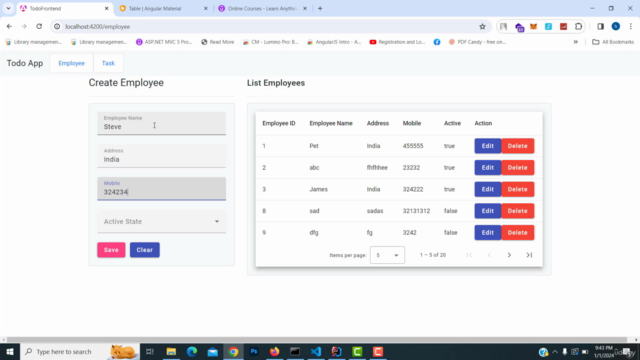The image size is (640, 360).
Task: Open the Task navigation tab
Action: pyautogui.click(x=108, y=63)
